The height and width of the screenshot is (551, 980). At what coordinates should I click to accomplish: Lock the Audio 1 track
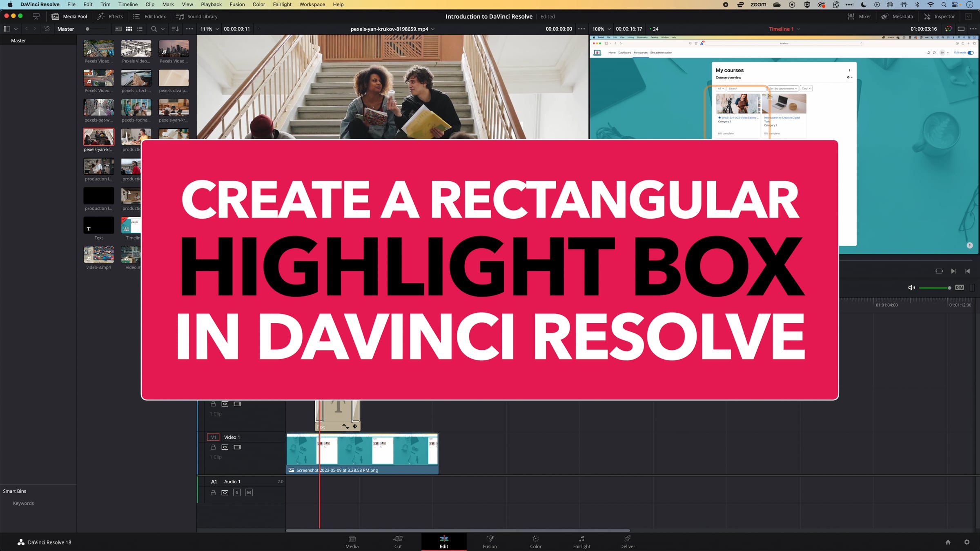pos(213,493)
